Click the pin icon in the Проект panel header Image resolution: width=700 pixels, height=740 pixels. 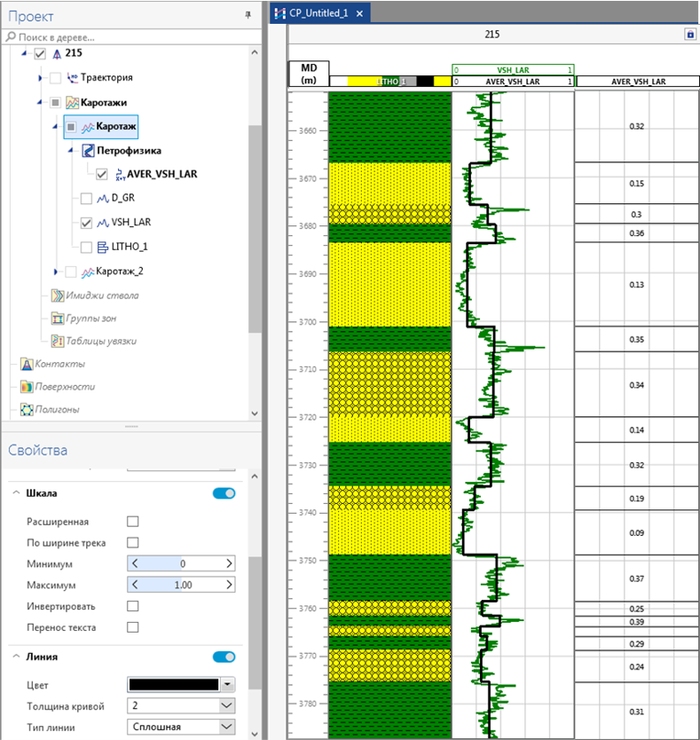click(248, 15)
